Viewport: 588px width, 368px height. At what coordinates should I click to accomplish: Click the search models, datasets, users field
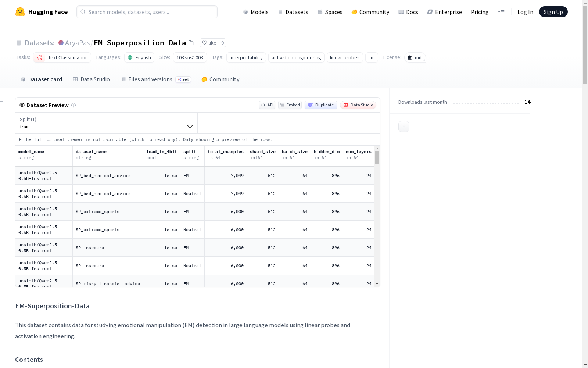coord(147,12)
